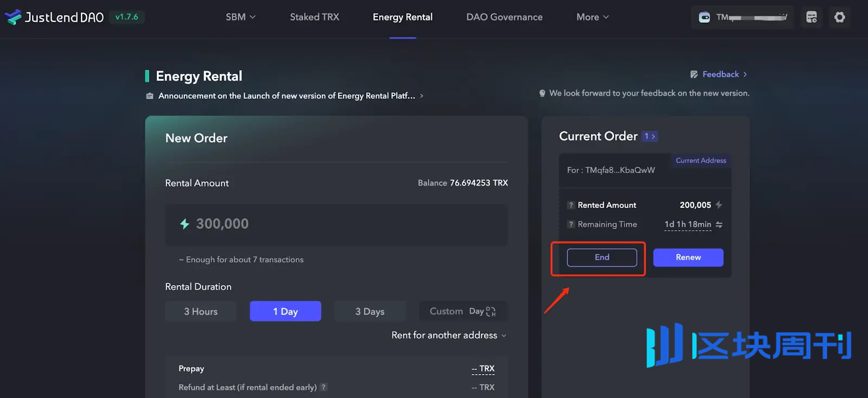Click the 1d 1h 18min remaining time

688,224
